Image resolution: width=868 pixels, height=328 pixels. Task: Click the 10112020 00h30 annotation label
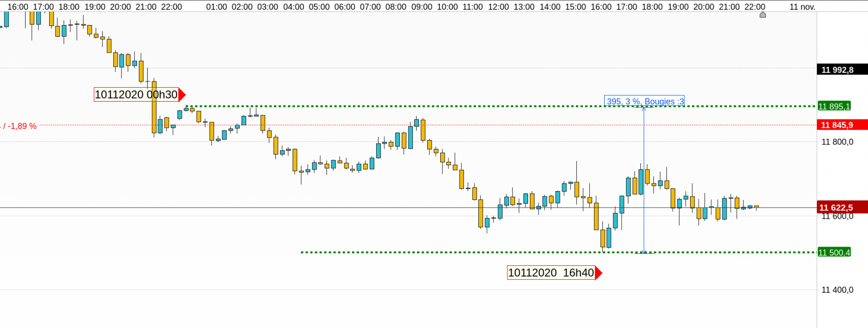pos(136,94)
